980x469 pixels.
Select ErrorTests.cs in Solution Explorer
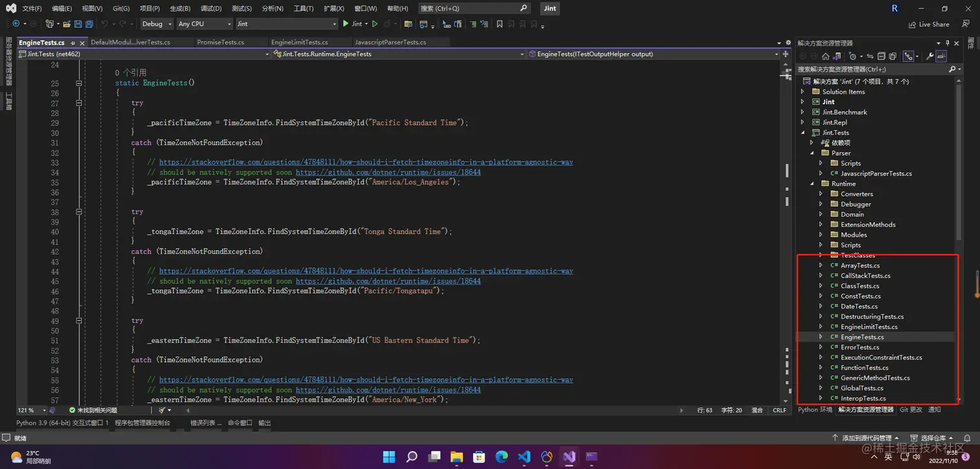pos(859,347)
